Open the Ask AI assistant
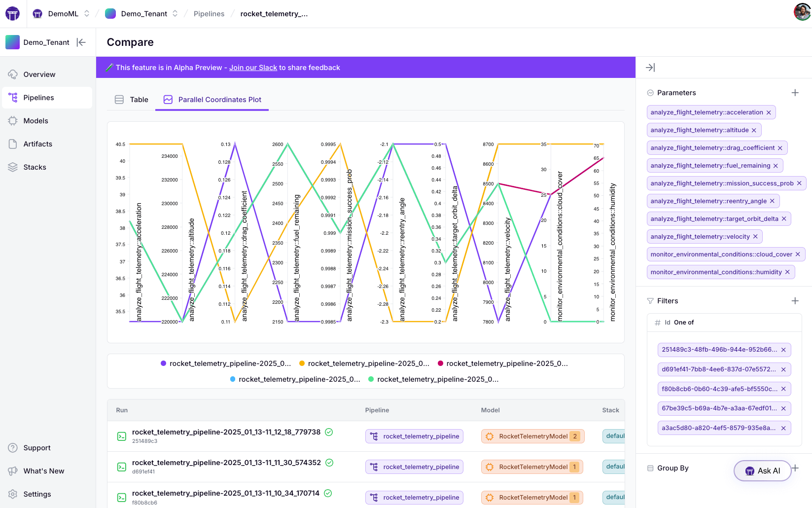This screenshot has height=508, width=812. (762, 471)
